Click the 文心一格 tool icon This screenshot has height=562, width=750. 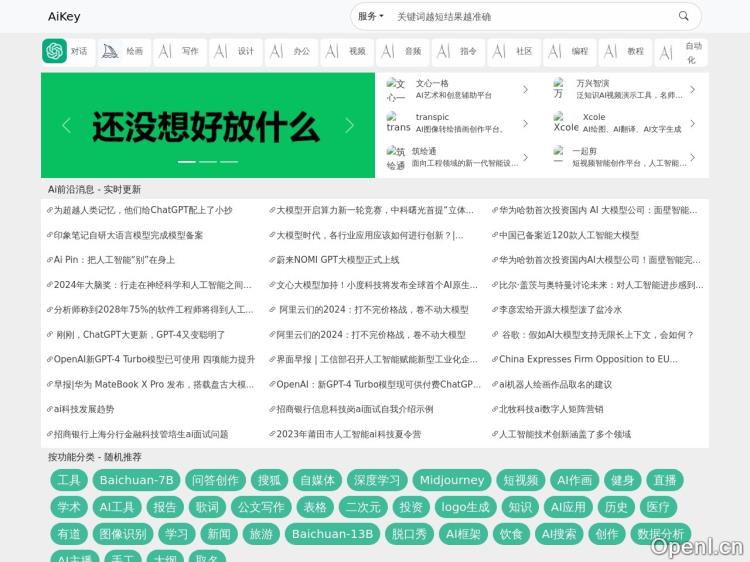(396, 90)
